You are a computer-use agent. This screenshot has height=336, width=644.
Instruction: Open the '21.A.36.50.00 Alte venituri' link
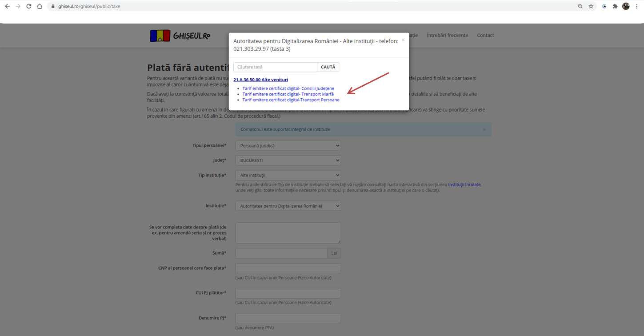[x=260, y=80]
